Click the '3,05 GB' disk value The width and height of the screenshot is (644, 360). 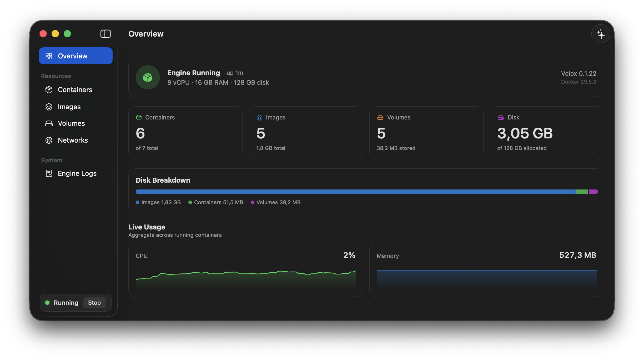(525, 133)
